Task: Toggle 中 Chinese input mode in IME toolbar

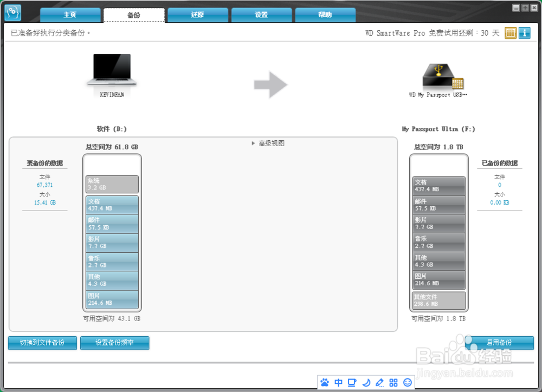Action: tap(338, 382)
